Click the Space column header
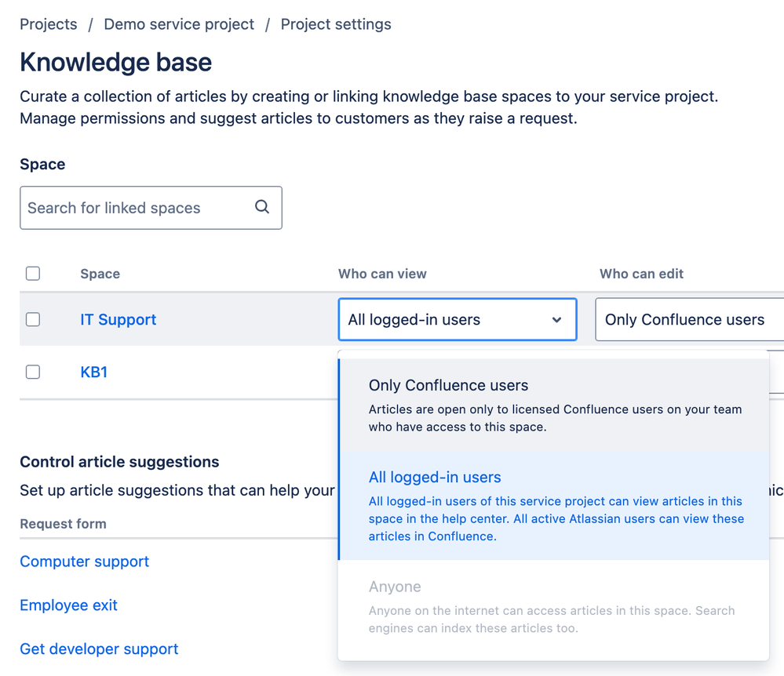 coord(100,274)
